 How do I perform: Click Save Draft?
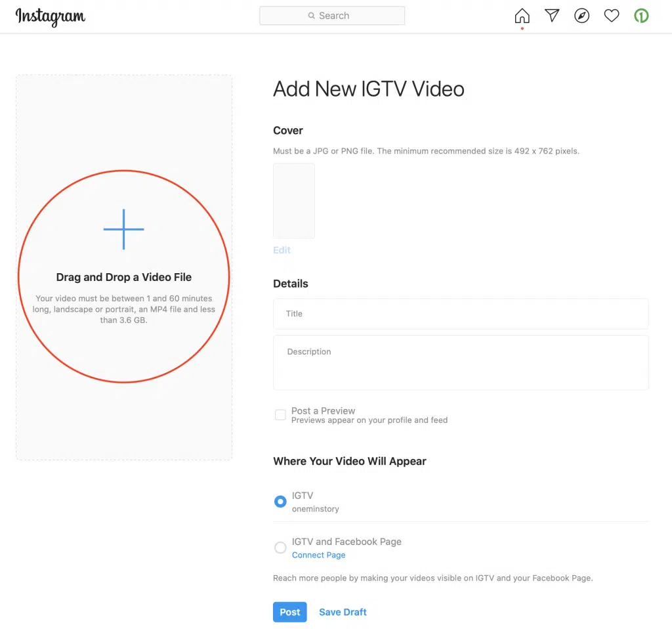(x=343, y=612)
